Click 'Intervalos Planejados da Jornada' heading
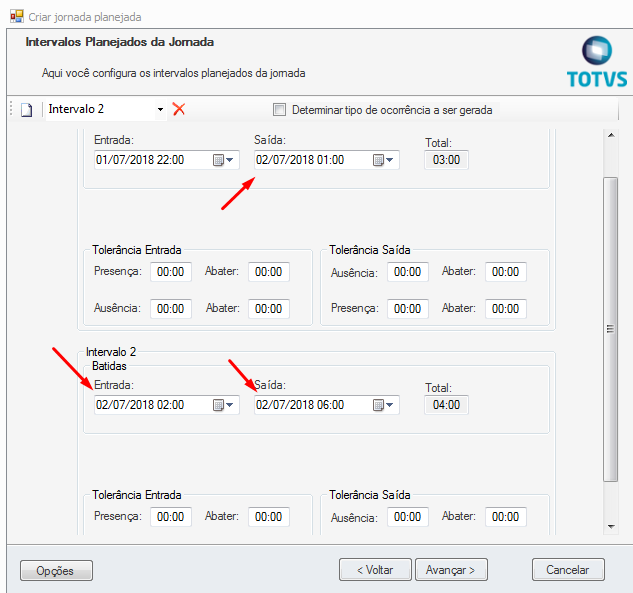 pyautogui.click(x=119, y=42)
